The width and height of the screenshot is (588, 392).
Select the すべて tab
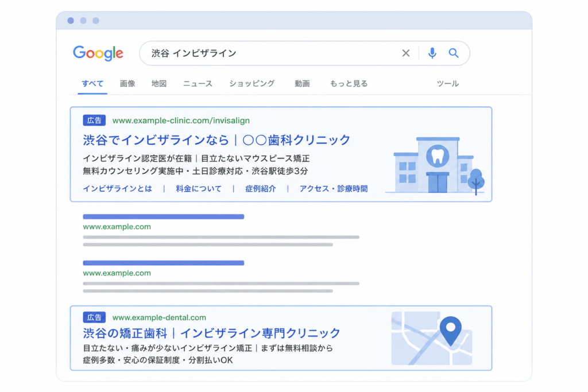[x=92, y=84]
